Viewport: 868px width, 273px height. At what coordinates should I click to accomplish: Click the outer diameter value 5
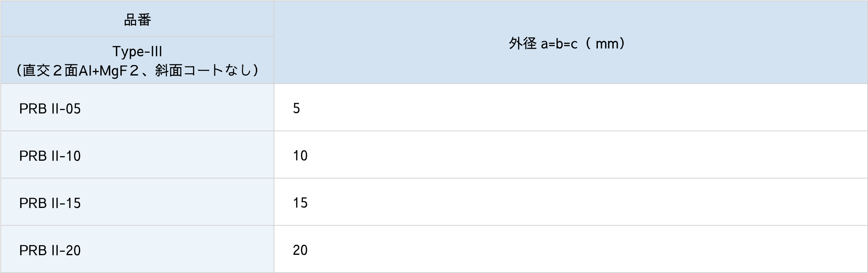tap(296, 108)
